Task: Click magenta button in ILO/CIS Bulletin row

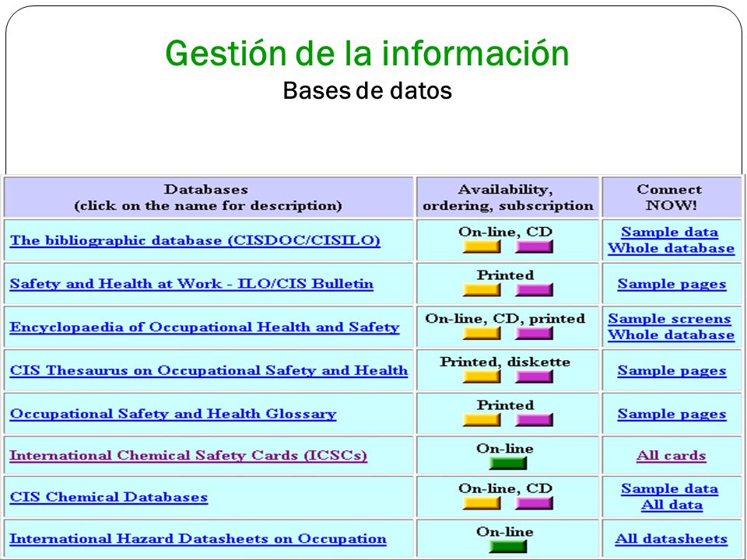Action: pos(534,289)
